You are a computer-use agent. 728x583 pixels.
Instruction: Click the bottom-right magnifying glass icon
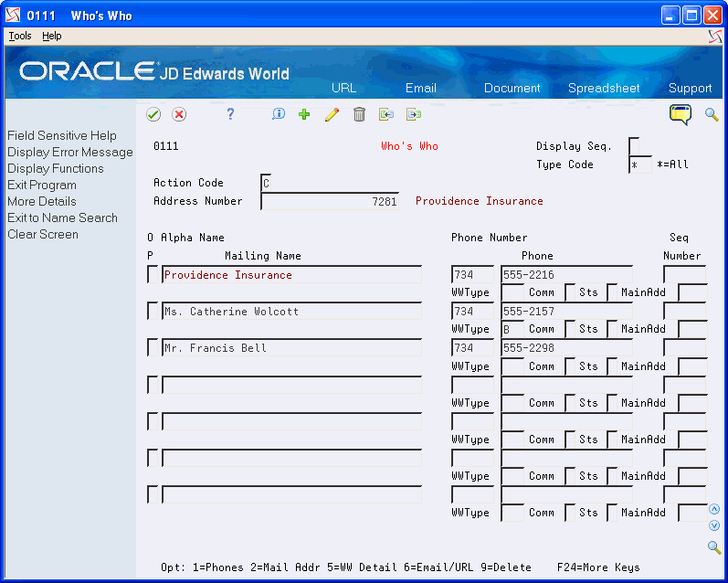pos(714,547)
